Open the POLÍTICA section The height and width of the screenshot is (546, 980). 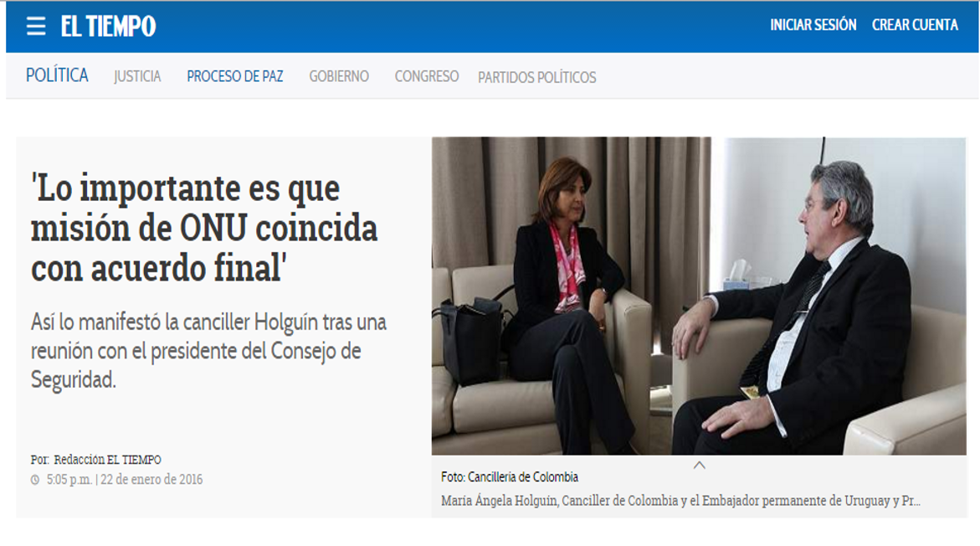tap(57, 75)
